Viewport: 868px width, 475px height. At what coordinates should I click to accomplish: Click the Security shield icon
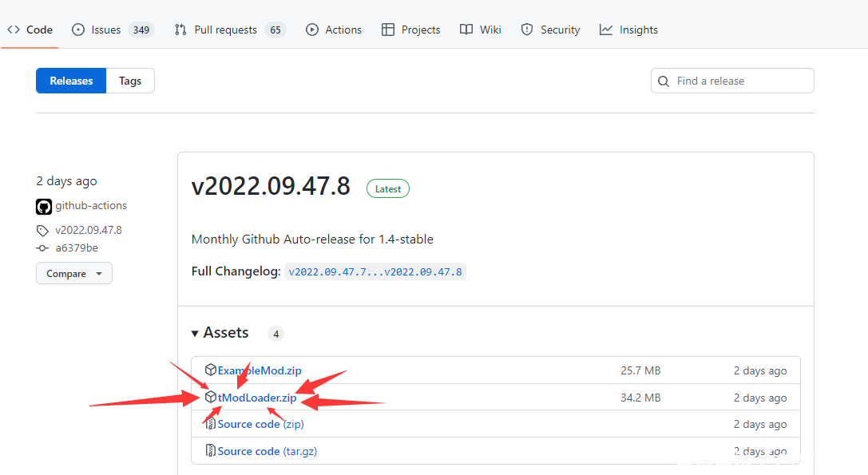(527, 30)
